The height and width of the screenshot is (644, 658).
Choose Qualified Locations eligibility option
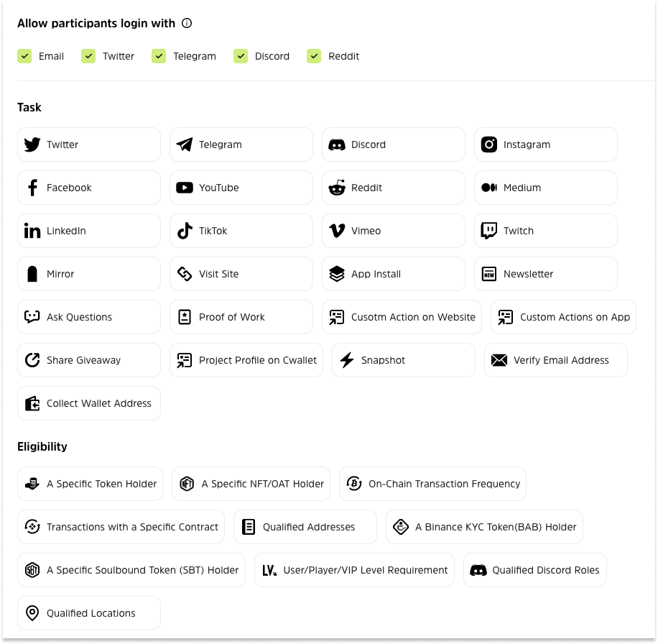(89, 613)
